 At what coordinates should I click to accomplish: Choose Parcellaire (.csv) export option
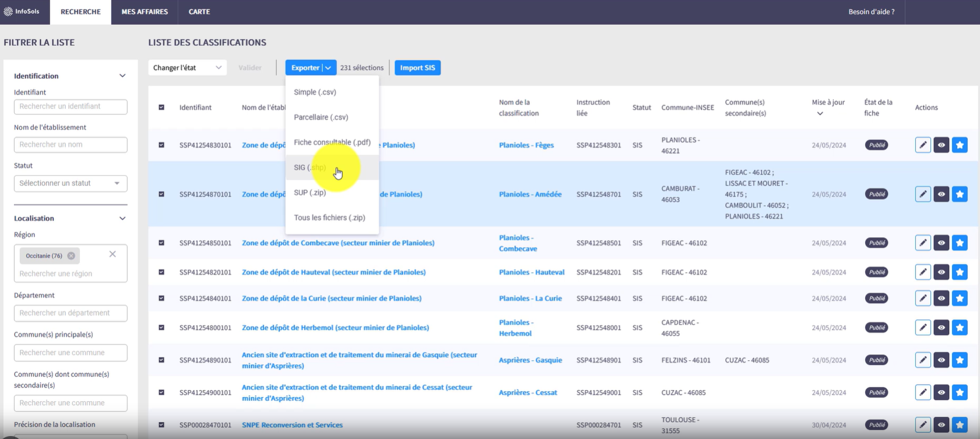pyautogui.click(x=332, y=117)
